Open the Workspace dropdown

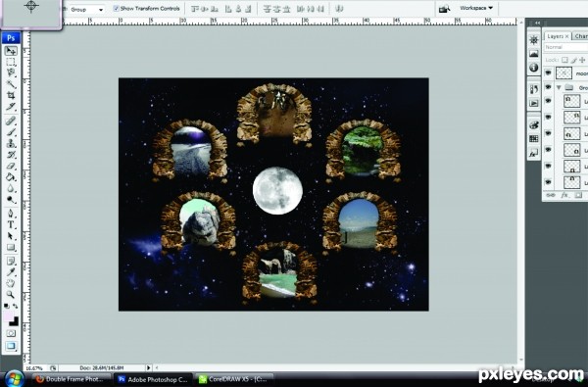point(476,8)
